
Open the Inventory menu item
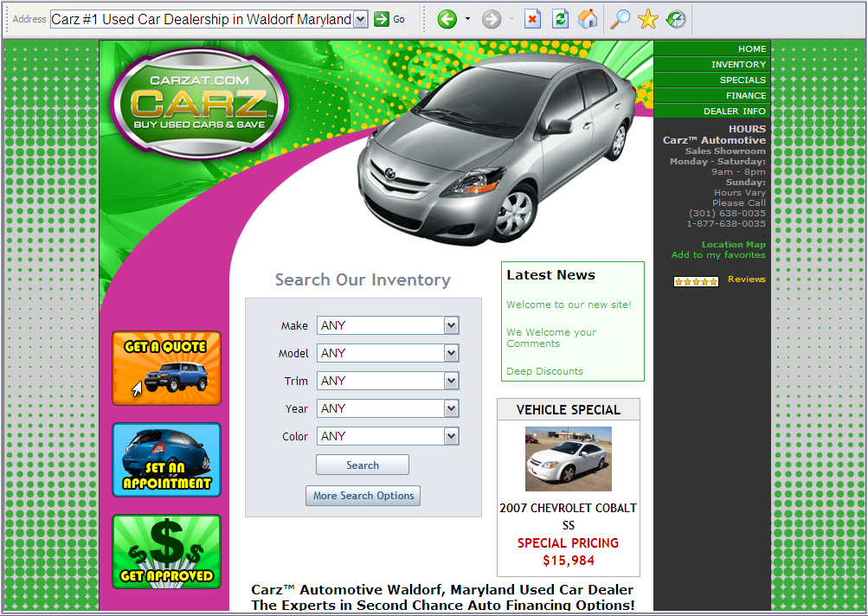[738, 65]
